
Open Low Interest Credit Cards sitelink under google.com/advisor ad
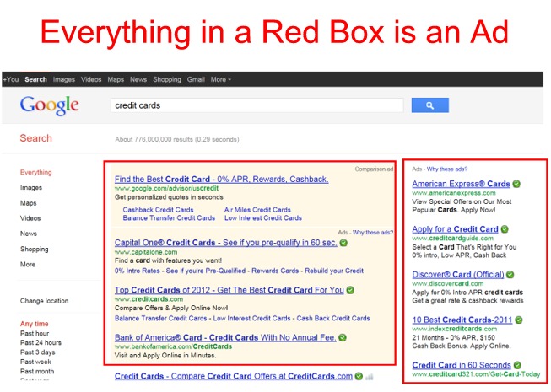coord(263,218)
